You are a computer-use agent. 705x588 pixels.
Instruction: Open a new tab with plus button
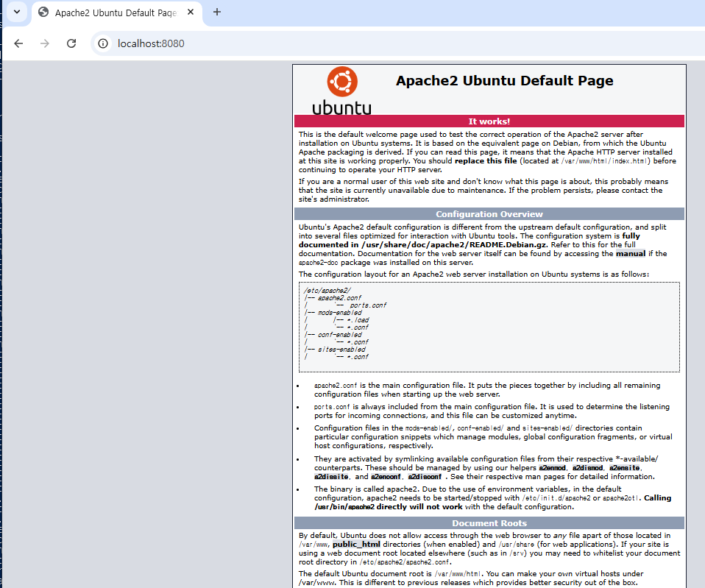(216, 12)
